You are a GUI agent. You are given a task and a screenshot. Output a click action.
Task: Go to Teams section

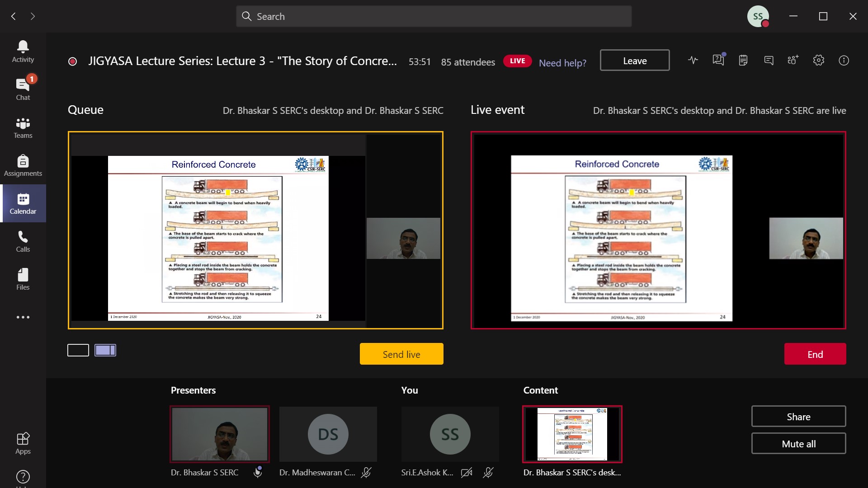pos(23,127)
